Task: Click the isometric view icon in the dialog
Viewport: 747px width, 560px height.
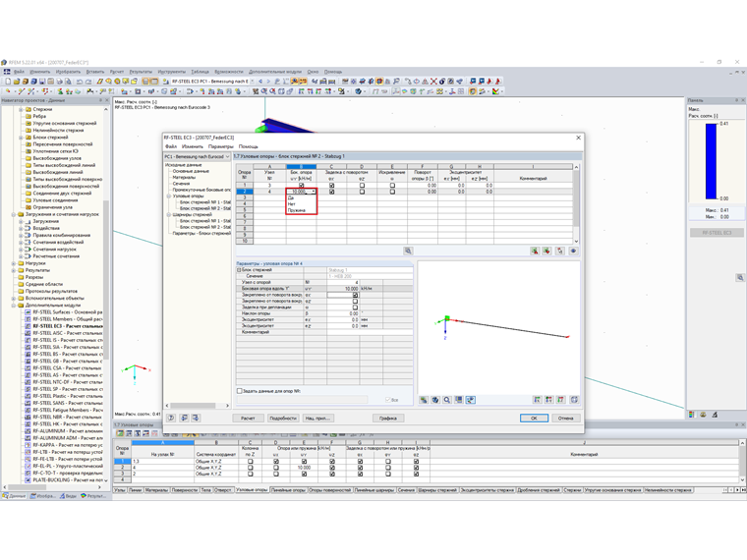Action: point(574,400)
